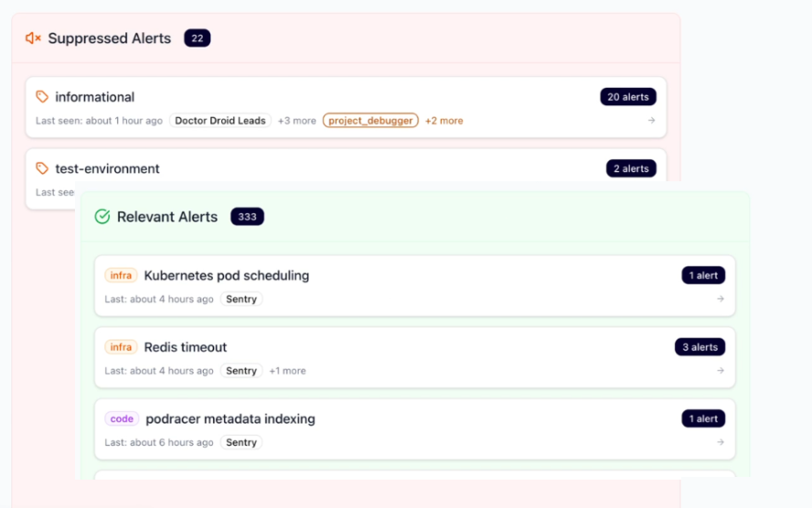This screenshot has height=508, width=812.
Task: Click the Sentry tag under Kubernetes pod scheduling
Action: 241,299
